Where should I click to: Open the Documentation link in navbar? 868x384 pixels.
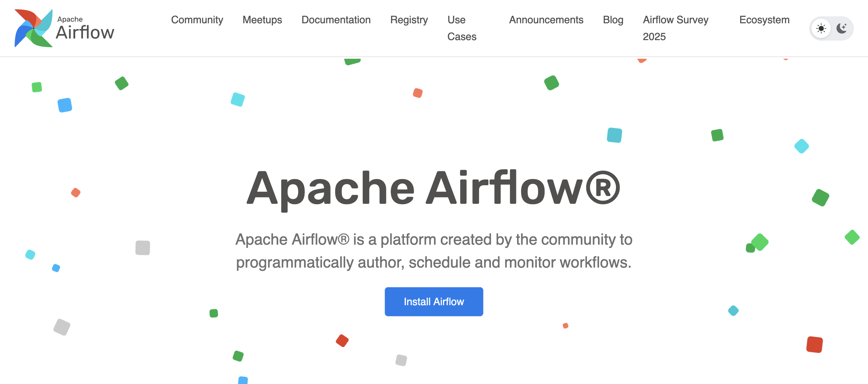pyautogui.click(x=336, y=20)
